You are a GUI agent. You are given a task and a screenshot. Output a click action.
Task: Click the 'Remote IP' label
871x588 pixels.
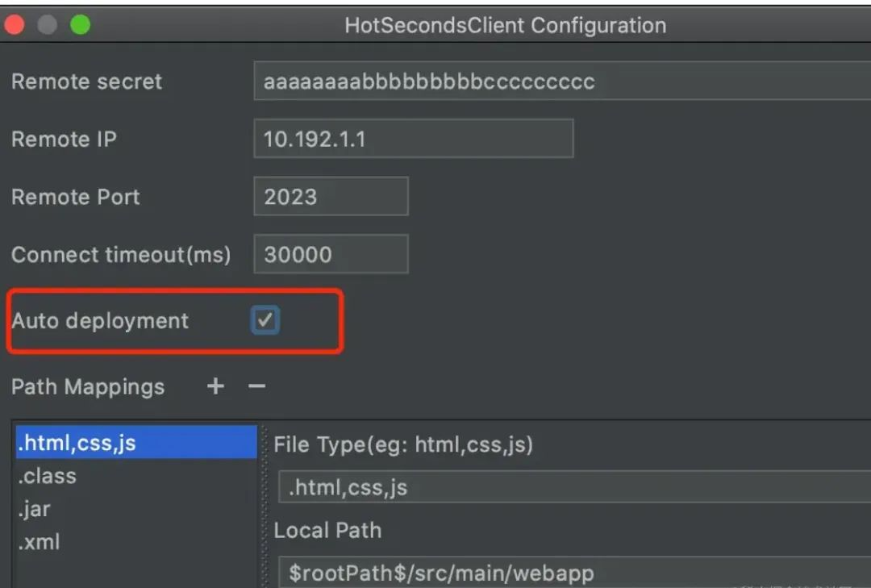(64, 139)
